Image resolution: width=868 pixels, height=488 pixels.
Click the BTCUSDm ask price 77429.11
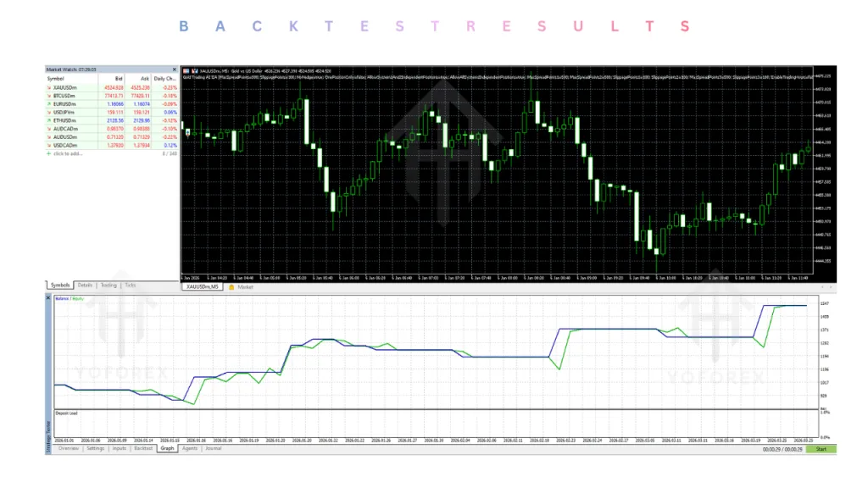(140, 96)
